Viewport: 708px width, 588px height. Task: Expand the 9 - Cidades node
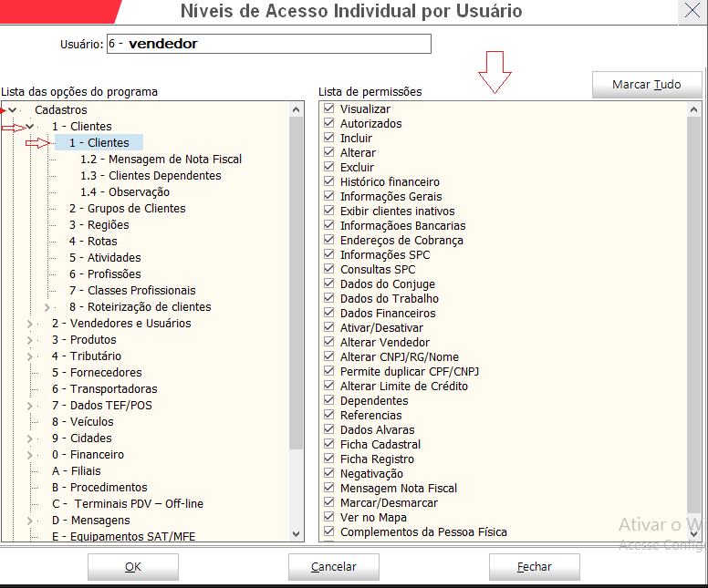pyautogui.click(x=30, y=438)
